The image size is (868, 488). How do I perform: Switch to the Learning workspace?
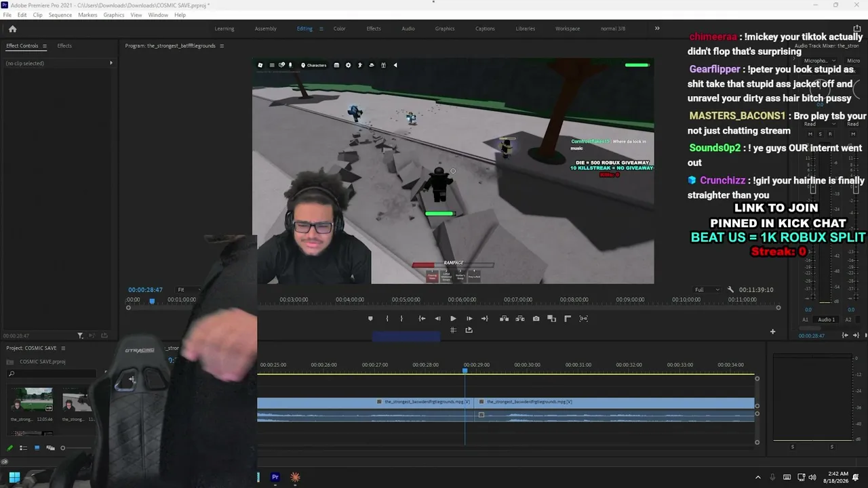coord(224,28)
